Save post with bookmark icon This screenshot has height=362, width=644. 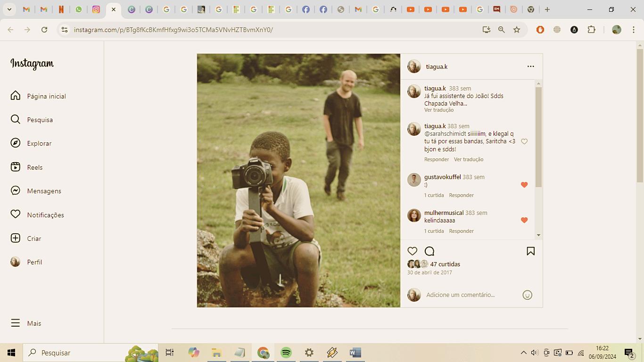click(530, 251)
